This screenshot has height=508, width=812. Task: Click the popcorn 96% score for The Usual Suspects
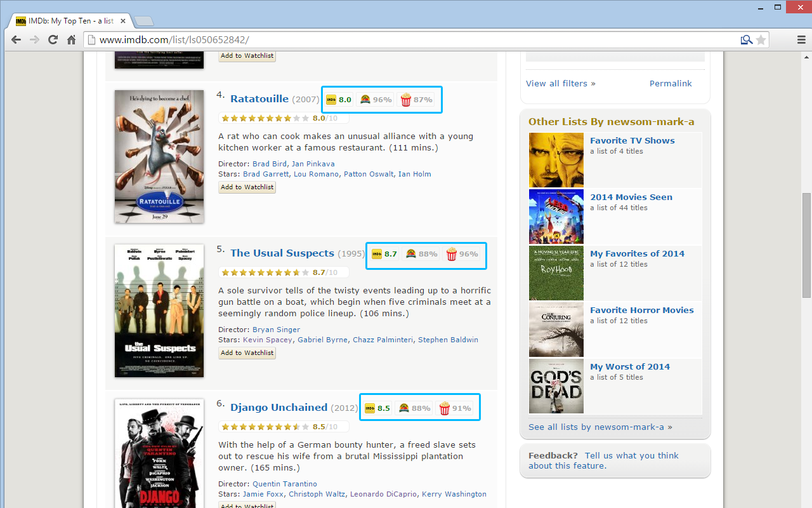pos(451,254)
